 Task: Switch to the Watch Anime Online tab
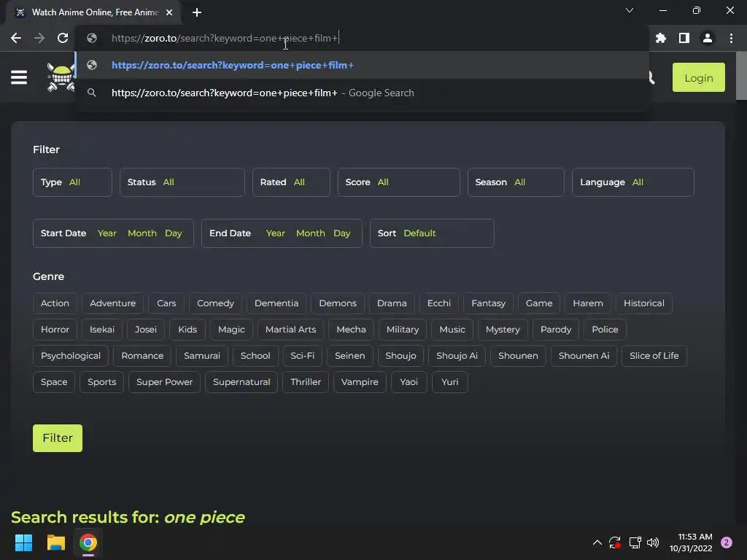pos(94,12)
